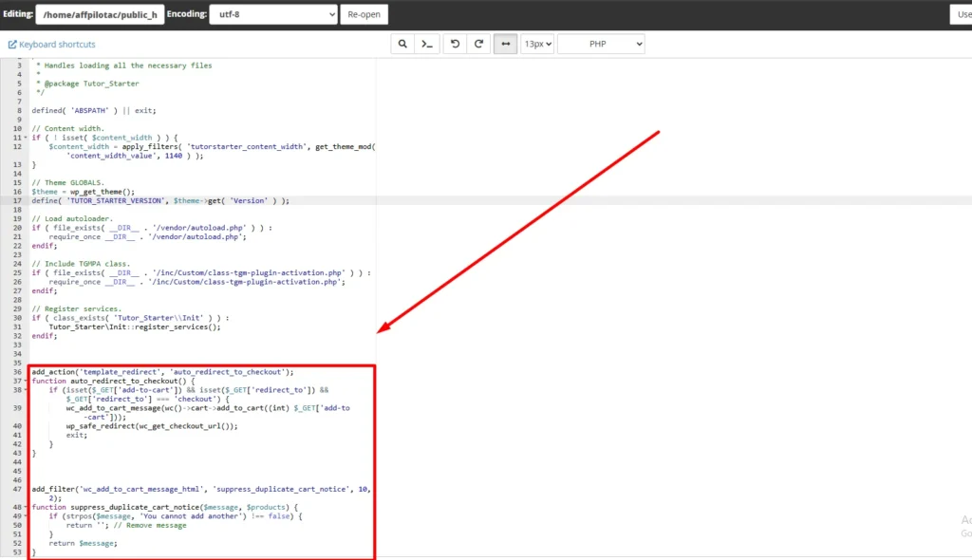Toggle the line wrap button
The image size is (972, 560).
click(x=506, y=44)
